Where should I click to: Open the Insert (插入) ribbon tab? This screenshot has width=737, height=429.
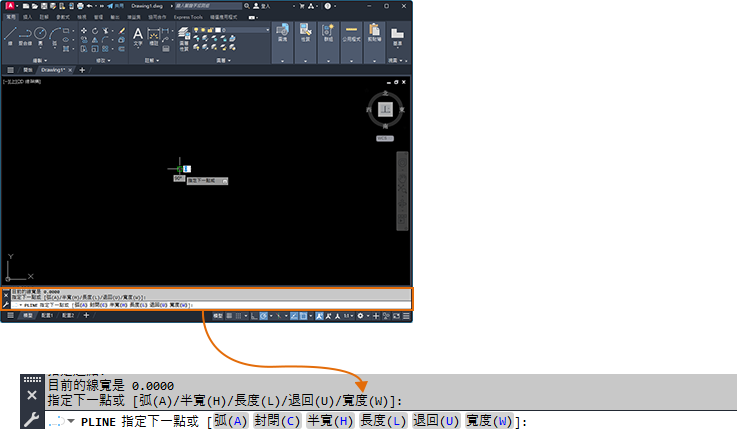(28, 17)
